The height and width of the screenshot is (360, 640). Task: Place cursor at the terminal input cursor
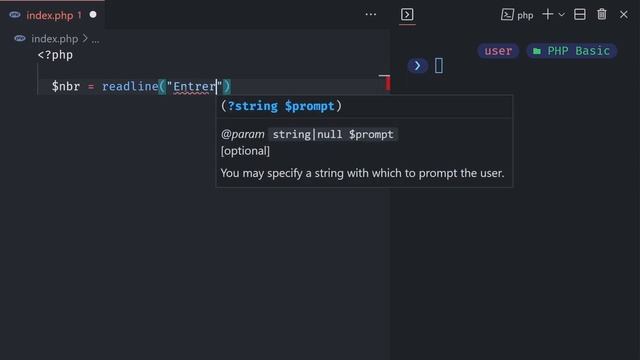(439, 66)
